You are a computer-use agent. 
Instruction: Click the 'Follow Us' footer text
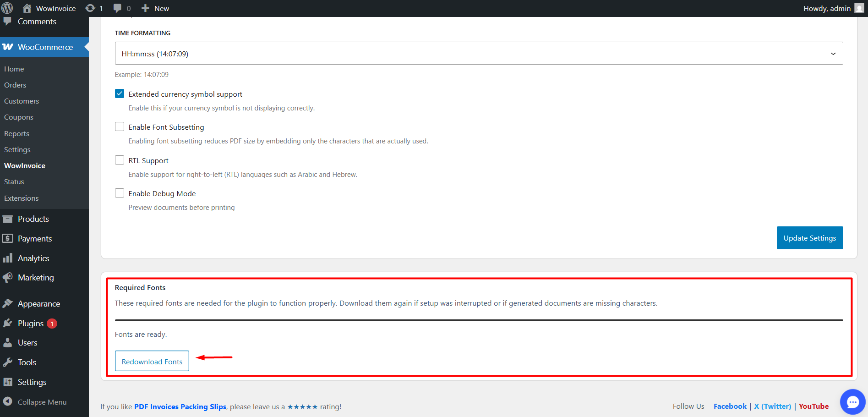[688, 406]
